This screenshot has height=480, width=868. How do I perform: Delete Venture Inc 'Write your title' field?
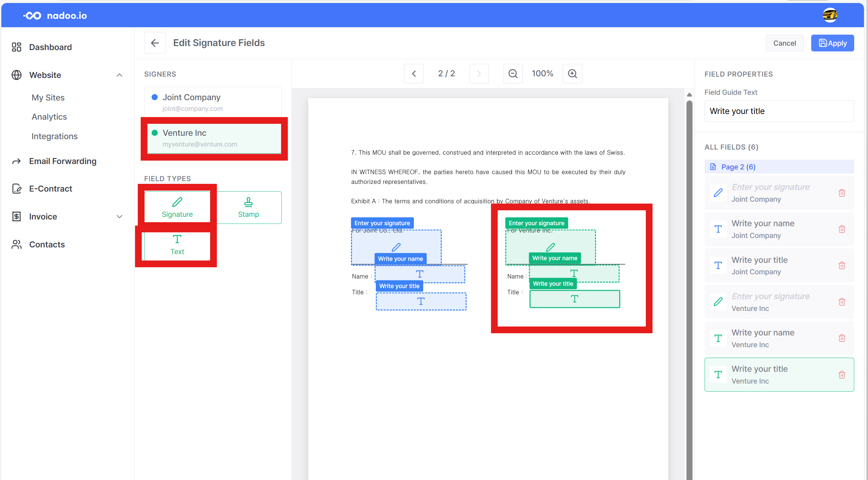point(842,375)
